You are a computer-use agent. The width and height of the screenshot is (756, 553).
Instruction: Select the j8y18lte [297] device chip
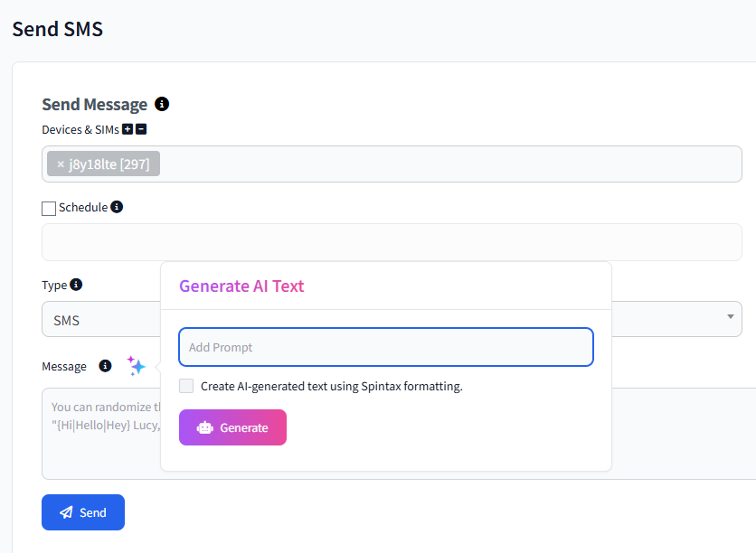(103, 164)
